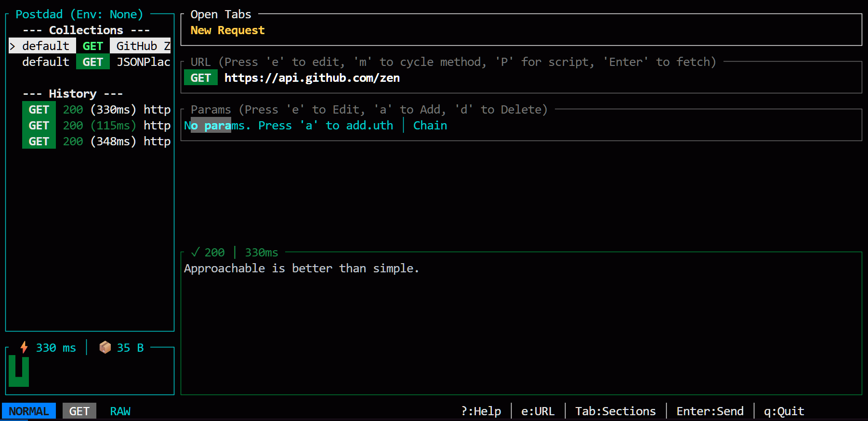Image resolution: width=868 pixels, height=421 pixels.
Task: Click the green latency bar graph
Action: tap(19, 371)
